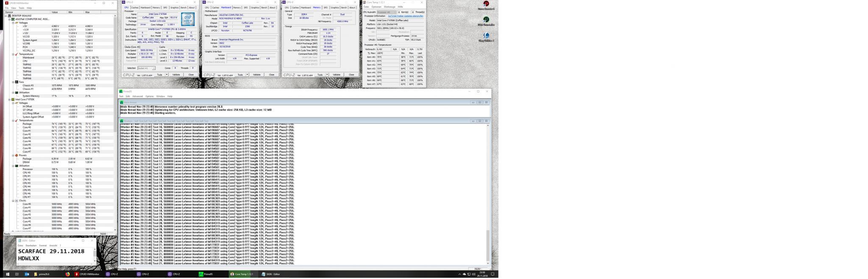The height and width of the screenshot is (279, 868).
Task: Collapse the Intel Core i7 9700K node
Action: 10,99
